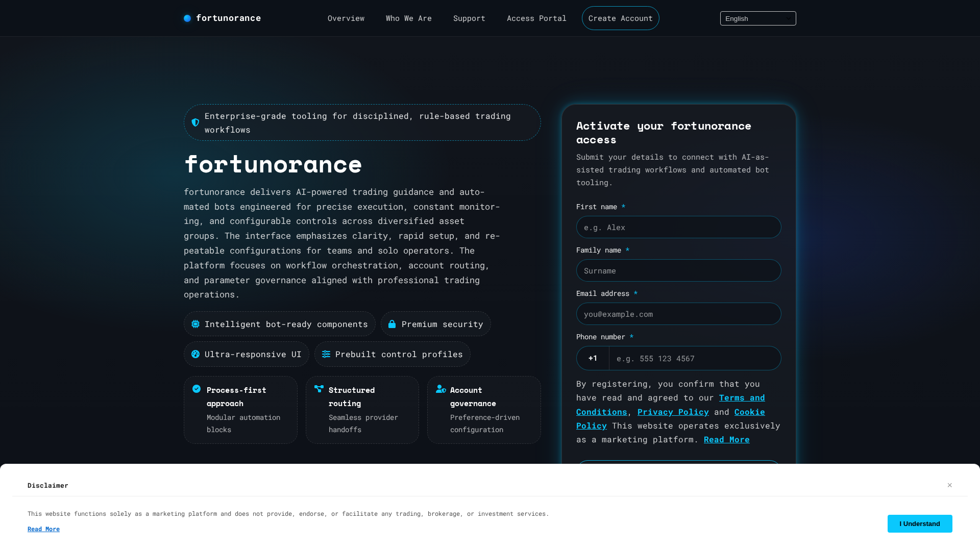Focus the First name input field
This screenshot has height=551, width=980.
pyautogui.click(x=679, y=227)
